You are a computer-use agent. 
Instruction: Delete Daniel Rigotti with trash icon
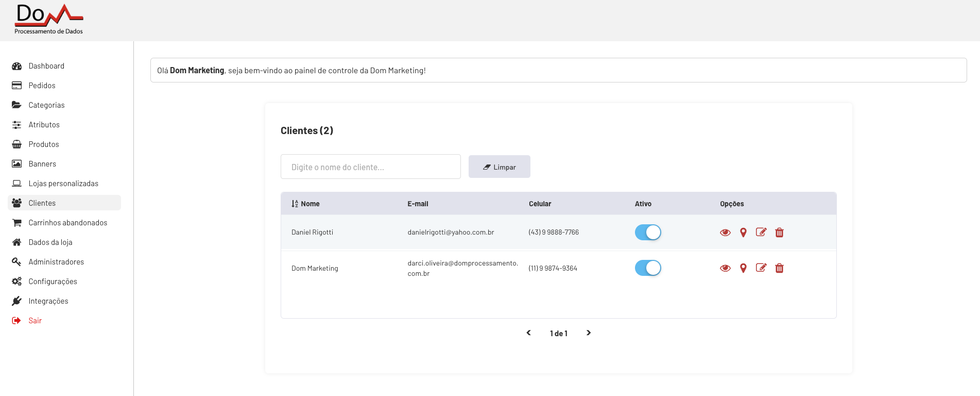click(x=779, y=233)
